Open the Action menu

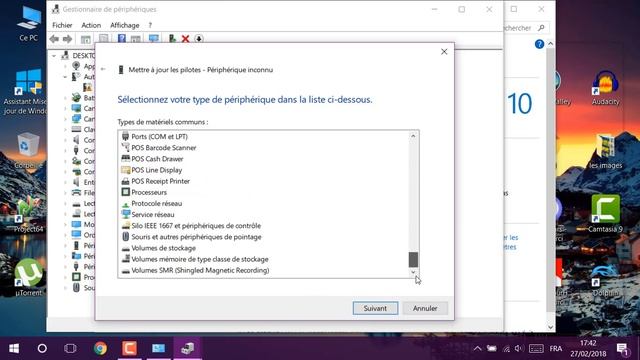91,25
